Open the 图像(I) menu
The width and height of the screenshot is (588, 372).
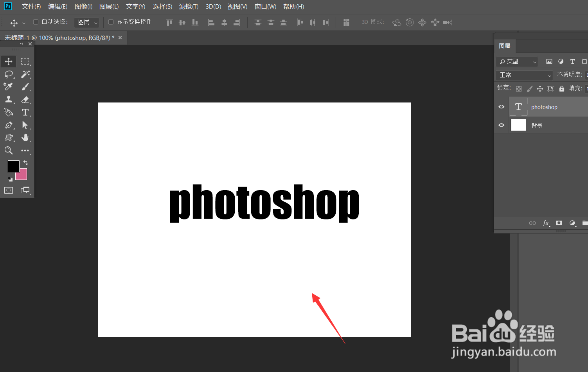83,7
